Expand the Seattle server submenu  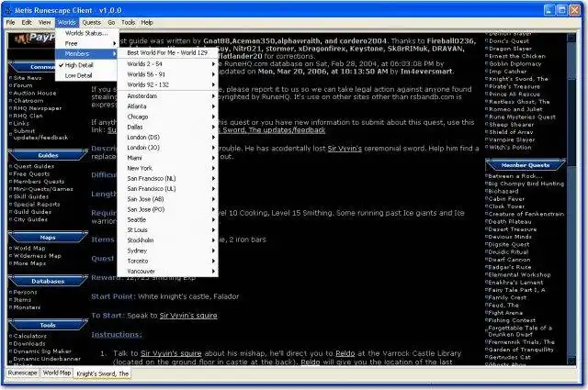pos(167,220)
